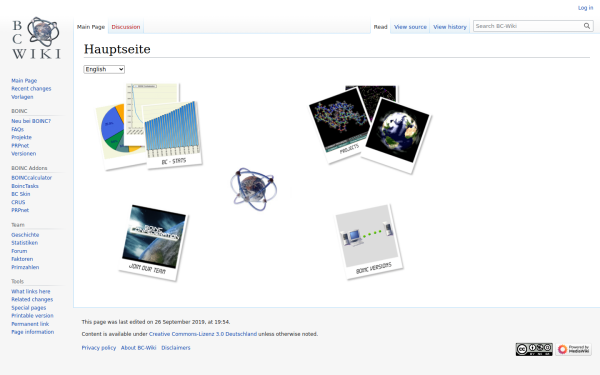The image size is (600, 375).
Task: Open the View source tab
Action: tap(410, 27)
